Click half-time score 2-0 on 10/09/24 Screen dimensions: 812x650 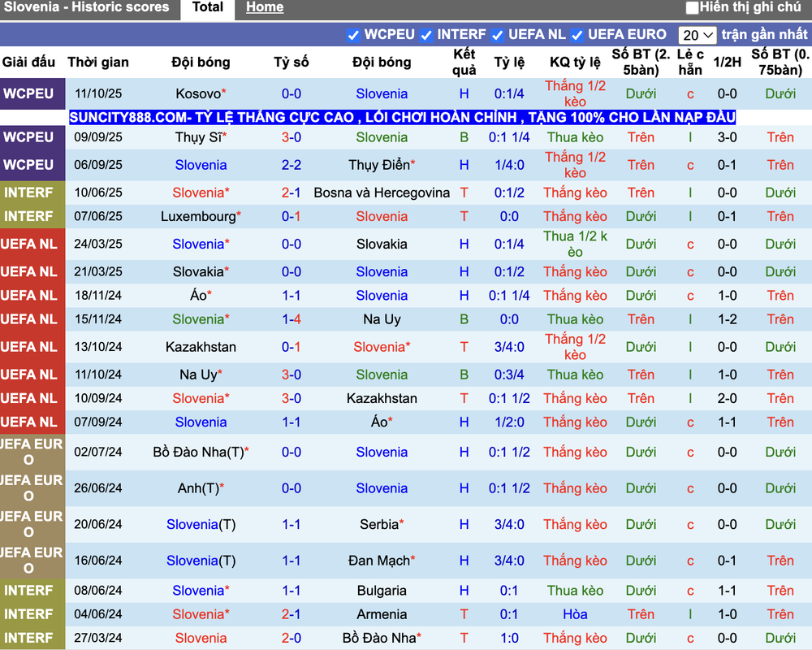tap(727, 399)
